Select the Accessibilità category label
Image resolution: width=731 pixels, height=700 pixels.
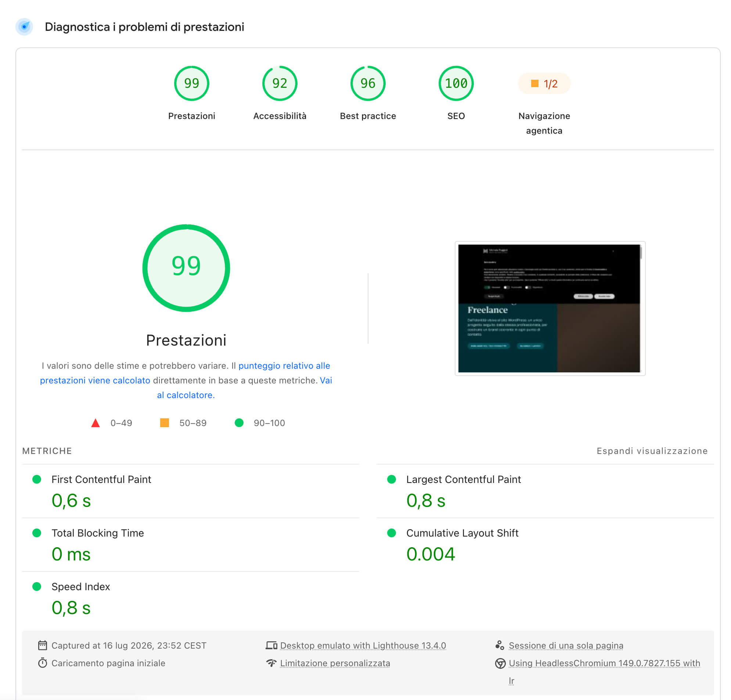click(280, 116)
